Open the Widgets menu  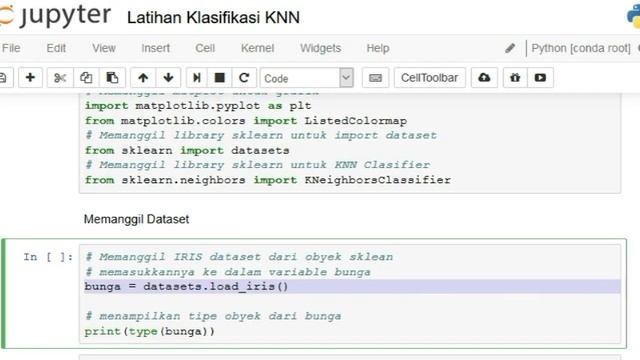[320, 48]
